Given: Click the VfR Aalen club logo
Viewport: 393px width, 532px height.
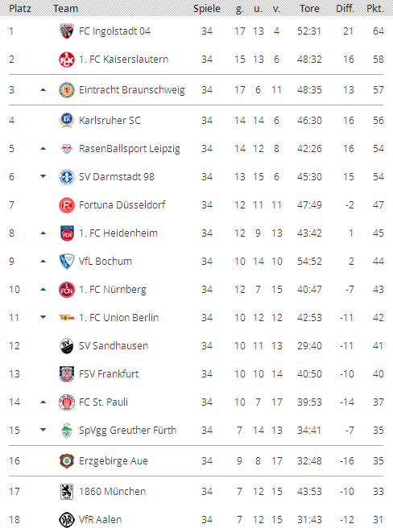Looking at the screenshot, I should [67, 520].
